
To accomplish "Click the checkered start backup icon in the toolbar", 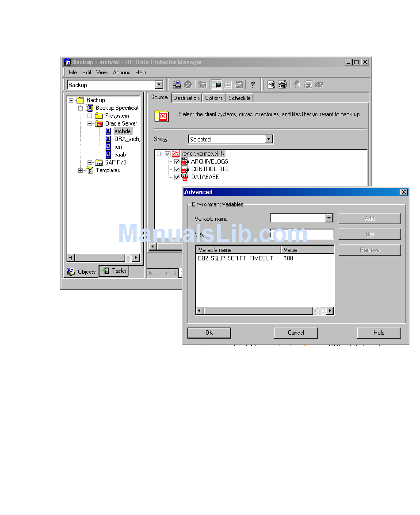I will [x=283, y=85].
